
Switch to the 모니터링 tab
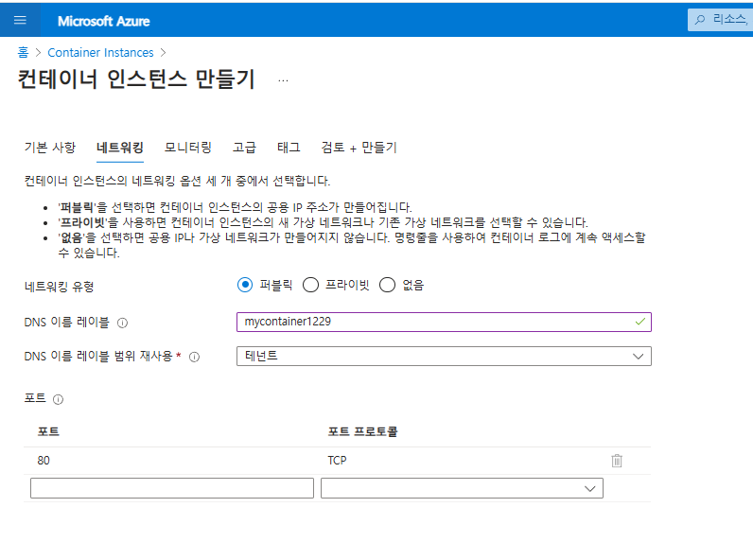[x=187, y=148]
